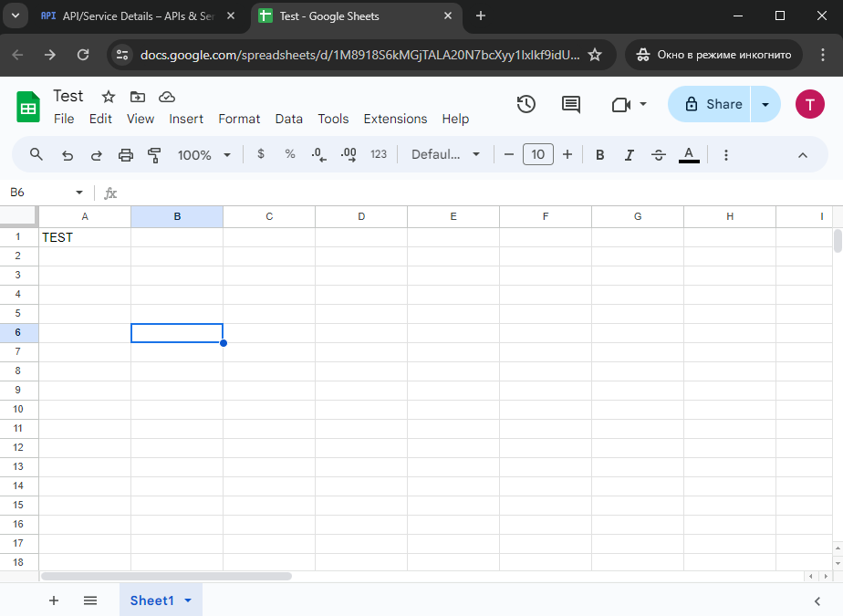Screen dimensions: 843x616
Task: Select the Paint format tool
Action: [x=154, y=155]
